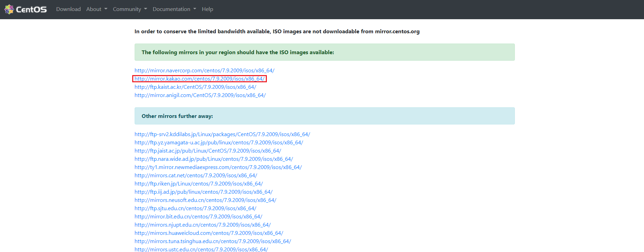Expand the Community dropdown menu
Viewport: 644px width, 252px height.
tap(130, 9)
